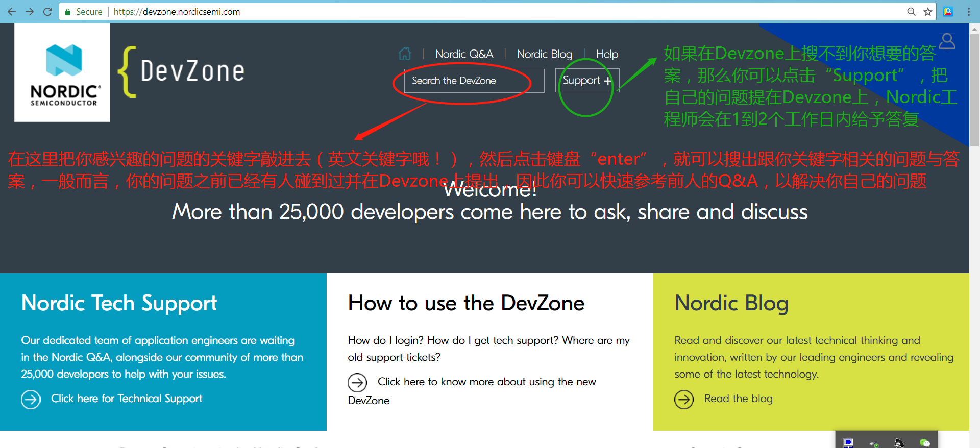980x448 pixels.
Task: Click the arrow icon beside Technical Support
Action: (x=31, y=399)
